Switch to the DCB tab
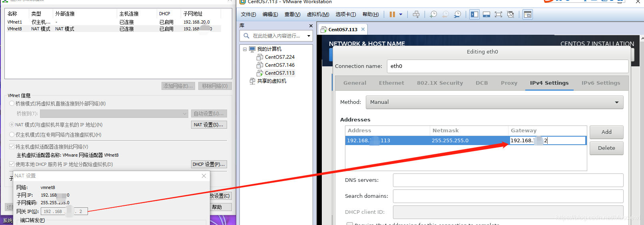 [482, 83]
